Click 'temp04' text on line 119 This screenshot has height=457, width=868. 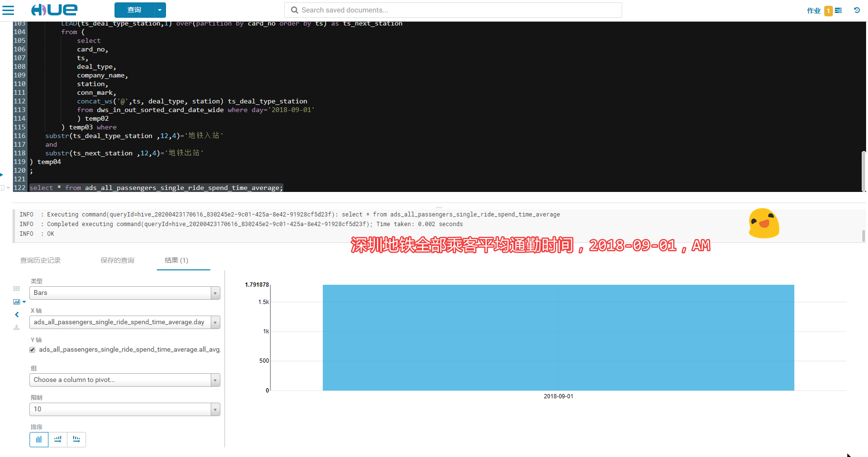[x=49, y=162]
